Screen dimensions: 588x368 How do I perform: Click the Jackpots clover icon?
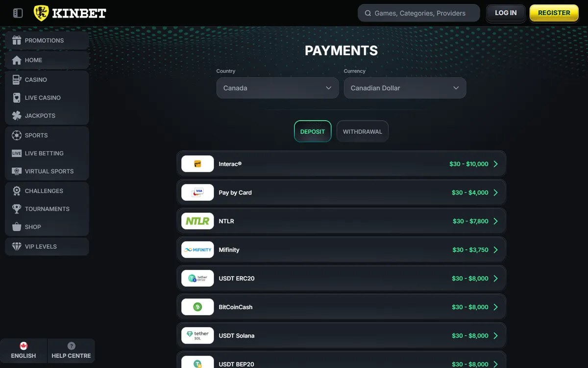pyautogui.click(x=17, y=116)
